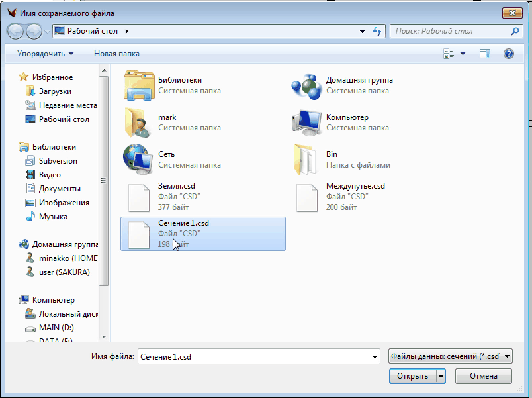
Task: Click the Back navigation arrow button
Action: (15, 31)
